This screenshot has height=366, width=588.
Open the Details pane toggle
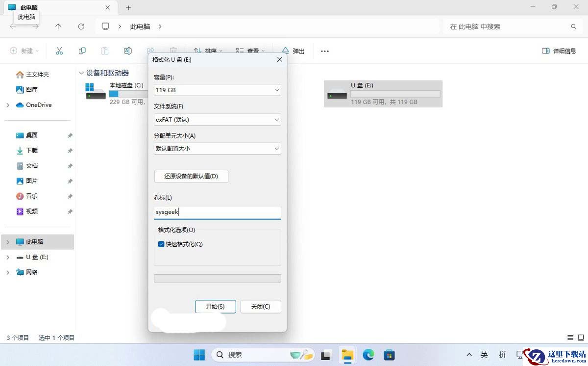(559, 51)
